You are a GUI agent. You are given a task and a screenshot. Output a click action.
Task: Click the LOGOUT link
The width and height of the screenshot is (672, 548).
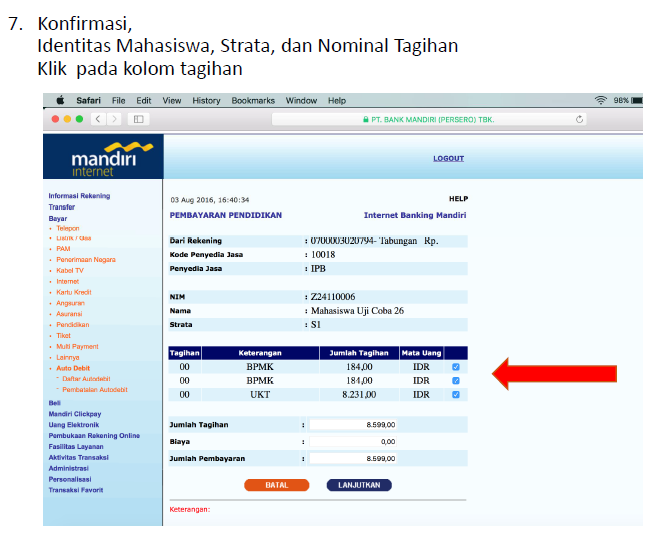coord(448,158)
